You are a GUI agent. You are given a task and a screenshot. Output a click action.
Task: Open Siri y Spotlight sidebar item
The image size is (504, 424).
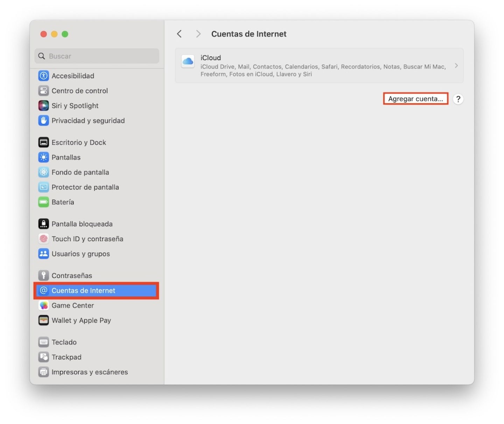[x=75, y=106]
